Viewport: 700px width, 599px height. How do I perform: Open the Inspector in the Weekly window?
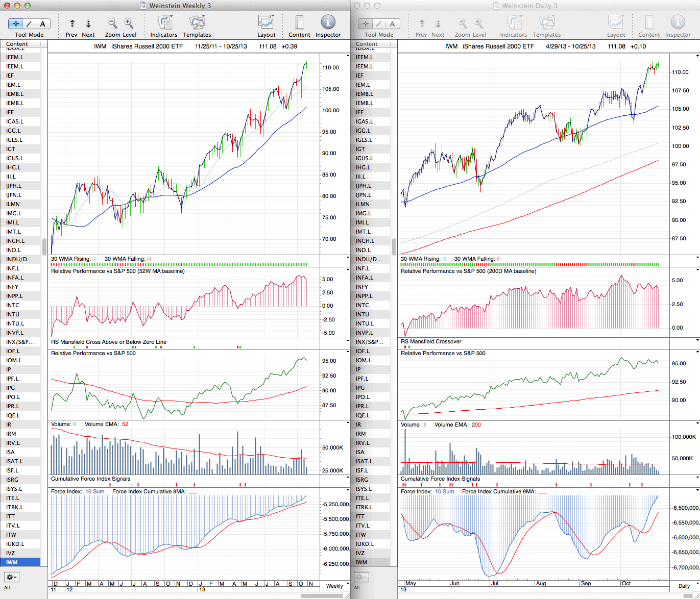328,23
